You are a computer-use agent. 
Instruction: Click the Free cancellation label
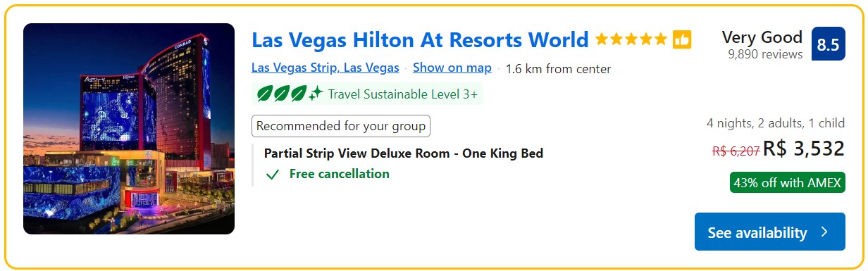point(339,174)
